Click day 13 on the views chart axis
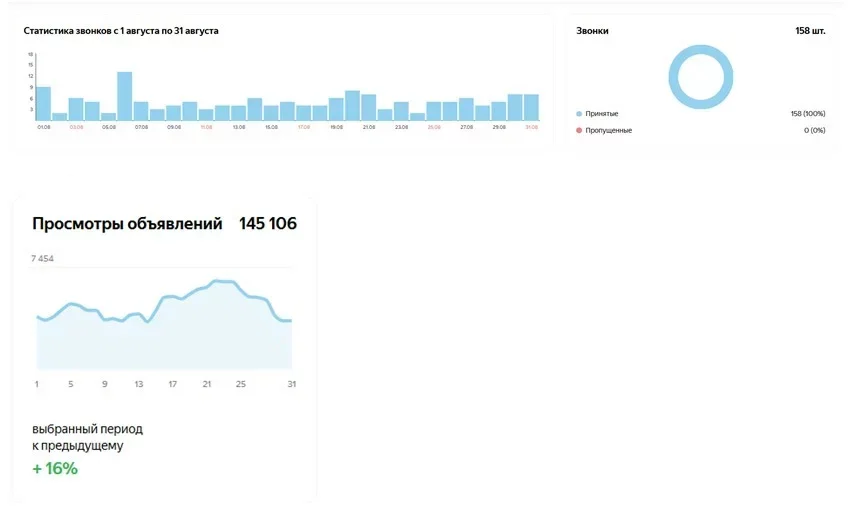Viewport: 854px width, 521px height. pyautogui.click(x=139, y=384)
